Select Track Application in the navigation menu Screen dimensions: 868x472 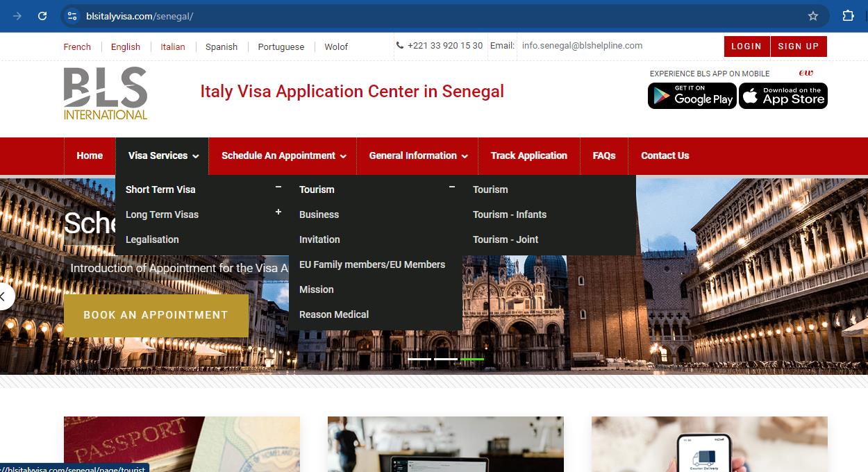[529, 155]
